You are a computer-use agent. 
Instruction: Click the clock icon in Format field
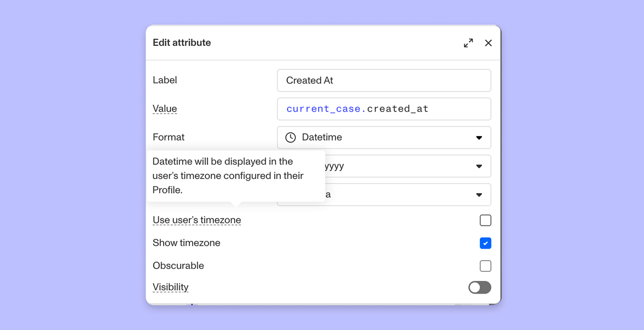click(291, 137)
